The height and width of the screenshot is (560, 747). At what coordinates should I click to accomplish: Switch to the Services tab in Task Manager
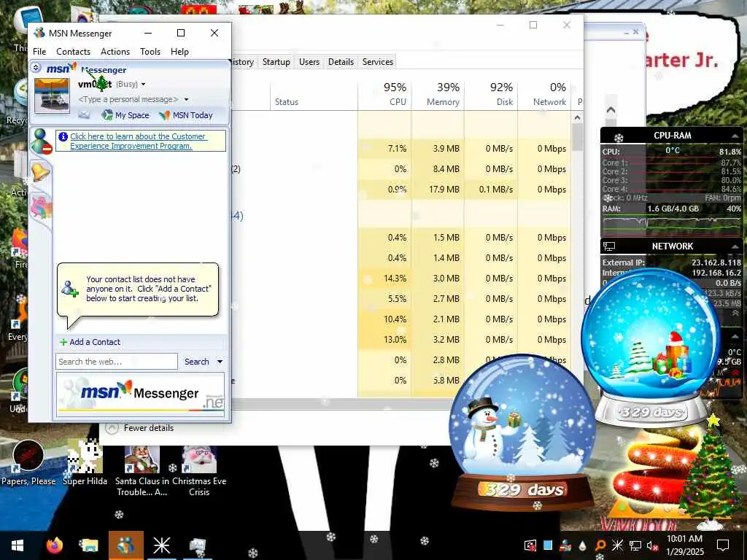click(x=378, y=62)
